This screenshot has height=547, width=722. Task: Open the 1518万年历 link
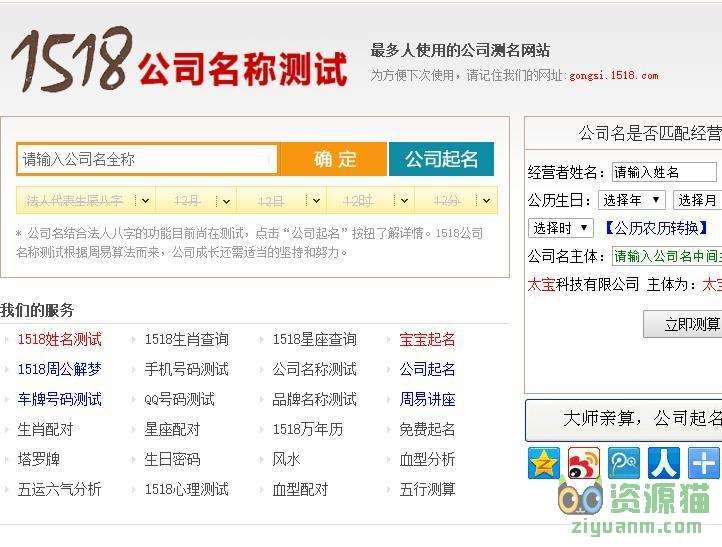[x=308, y=429]
